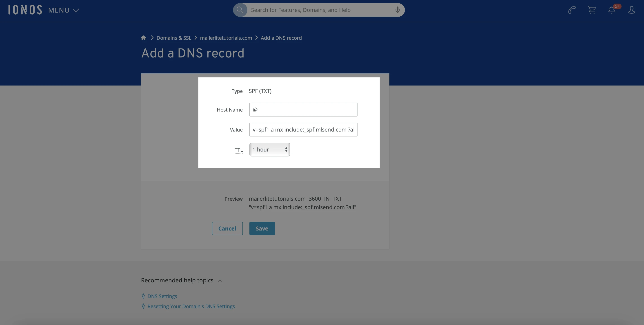The height and width of the screenshot is (325, 644).
Task: Open the phone contact icon
Action: click(x=572, y=10)
